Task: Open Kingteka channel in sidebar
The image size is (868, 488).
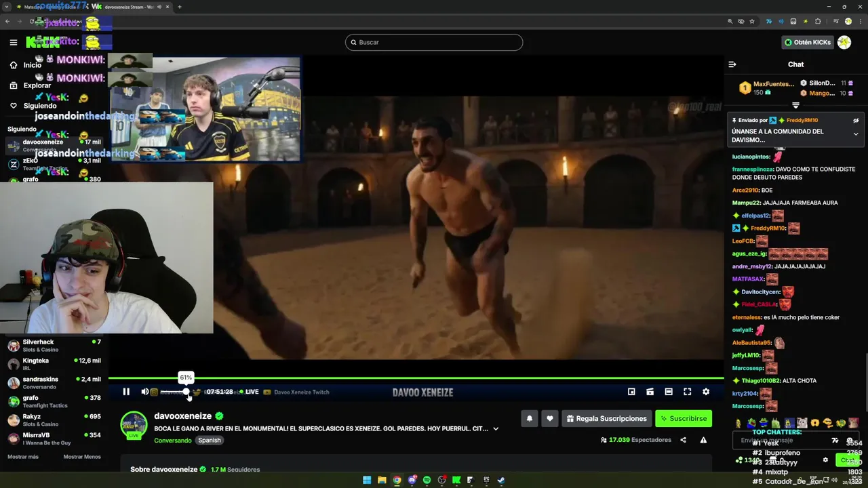Action: 54,364
